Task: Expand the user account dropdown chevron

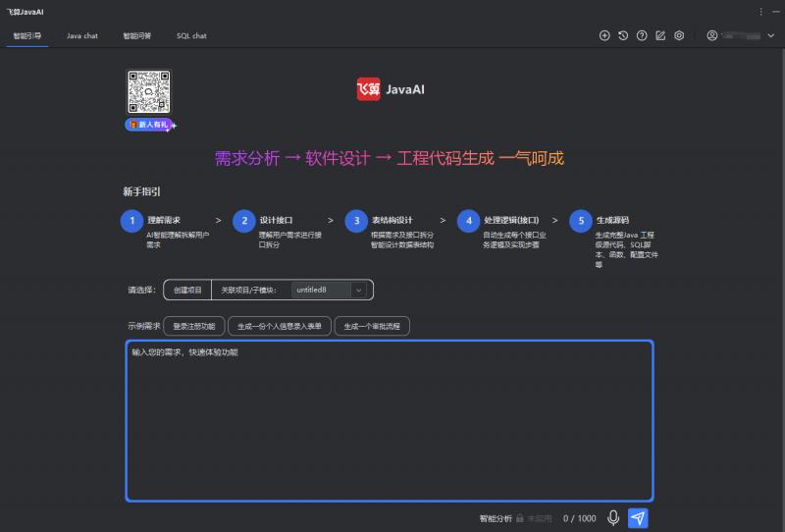Action: point(770,35)
